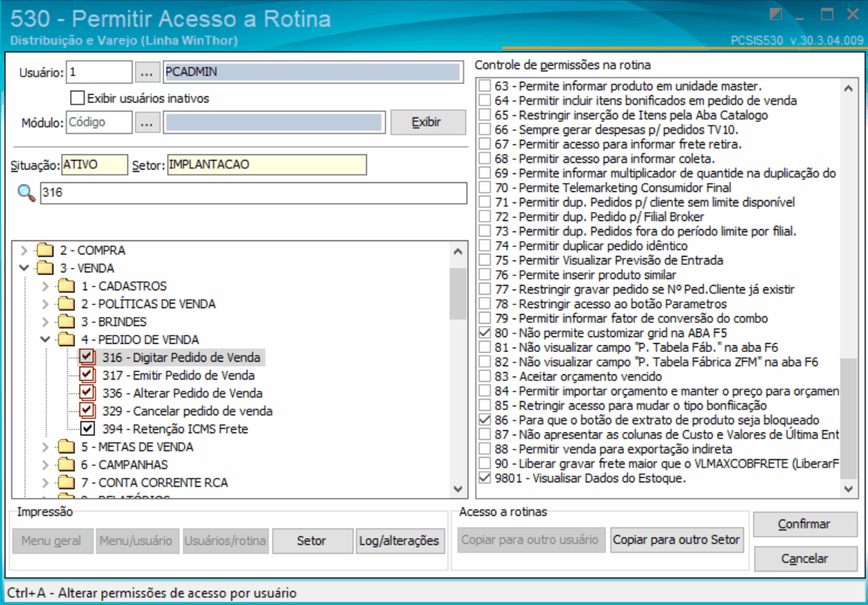The height and width of the screenshot is (605, 868).
Task: Click the title bar compact mode icon
Action: point(776,14)
